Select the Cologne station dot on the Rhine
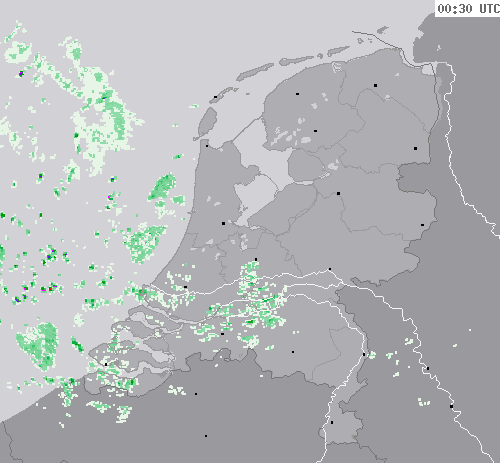 tap(451, 406)
